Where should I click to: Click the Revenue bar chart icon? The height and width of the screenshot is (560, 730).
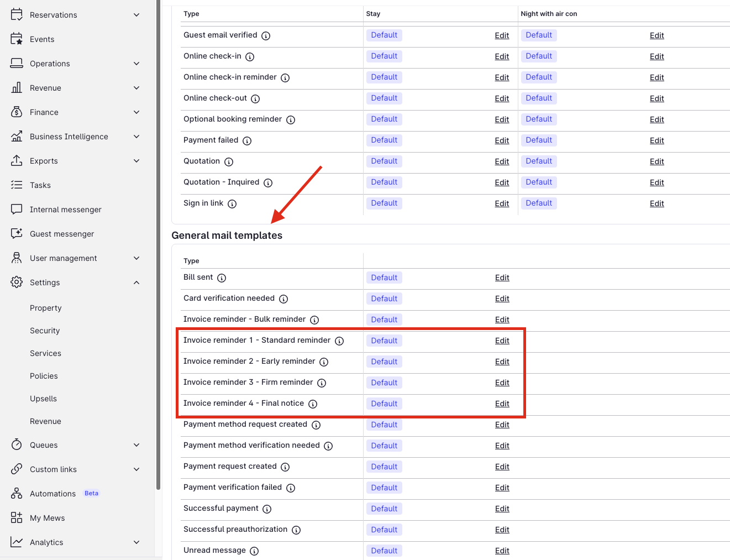[17, 87]
